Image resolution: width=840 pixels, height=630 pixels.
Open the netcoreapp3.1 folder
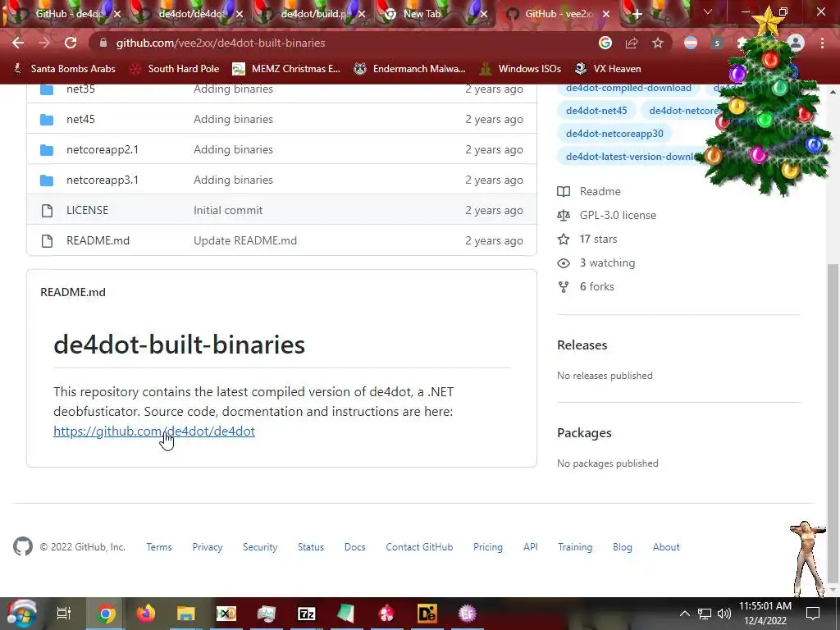103,180
